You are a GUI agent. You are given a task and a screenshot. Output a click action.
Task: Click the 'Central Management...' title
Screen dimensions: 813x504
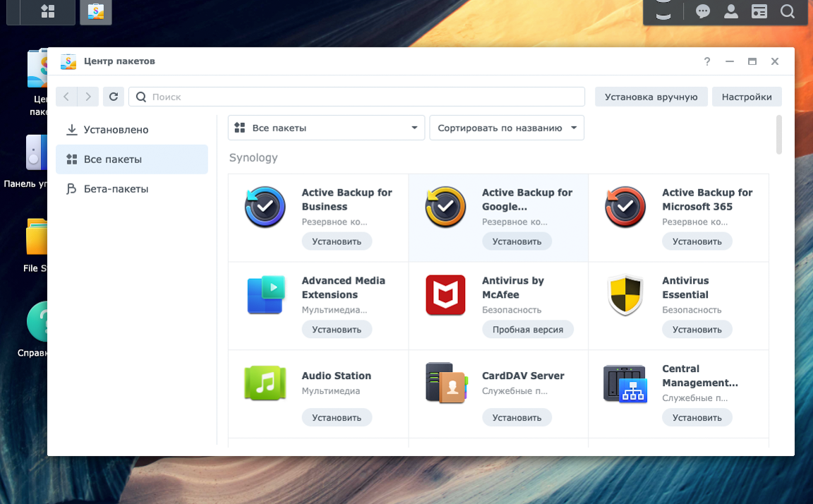tap(700, 376)
